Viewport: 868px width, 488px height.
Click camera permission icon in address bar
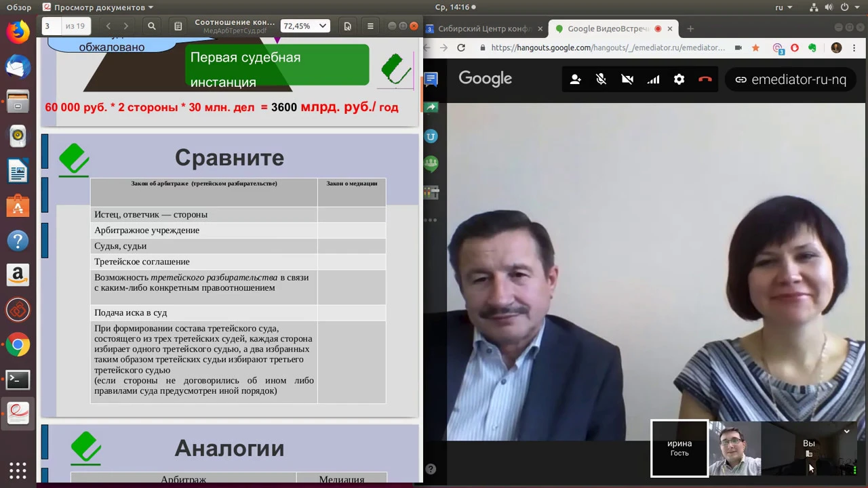coord(738,47)
